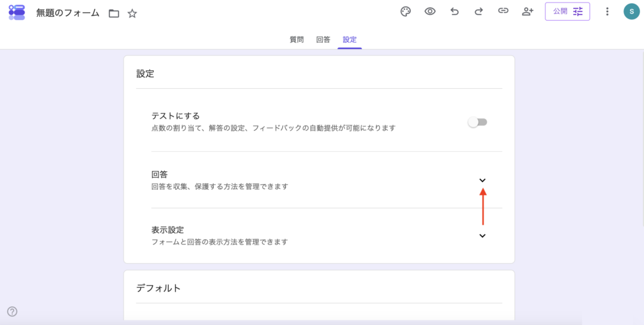This screenshot has width=644, height=325.
Task: Redo the last change
Action: point(478,12)
